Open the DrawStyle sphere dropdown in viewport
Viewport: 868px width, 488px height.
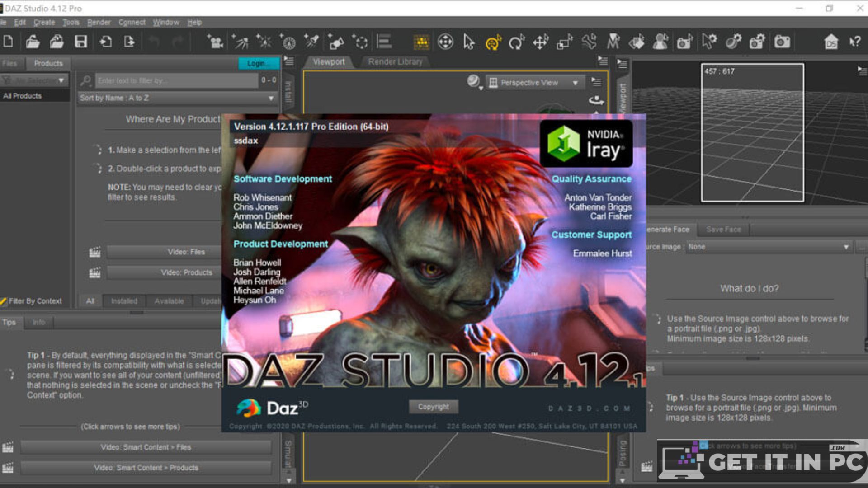click(474, 82)
